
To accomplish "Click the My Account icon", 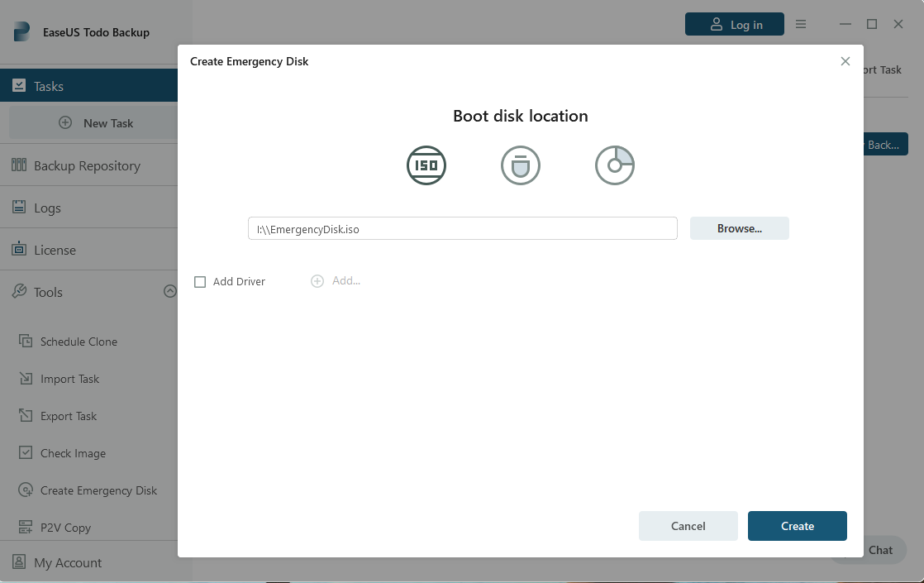I will pyautogui.click(x=19, y=561).
